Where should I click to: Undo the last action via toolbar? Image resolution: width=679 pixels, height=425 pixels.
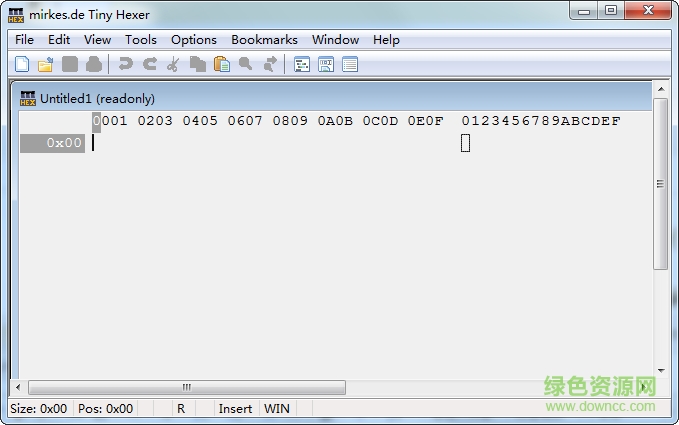pos(126,64)
